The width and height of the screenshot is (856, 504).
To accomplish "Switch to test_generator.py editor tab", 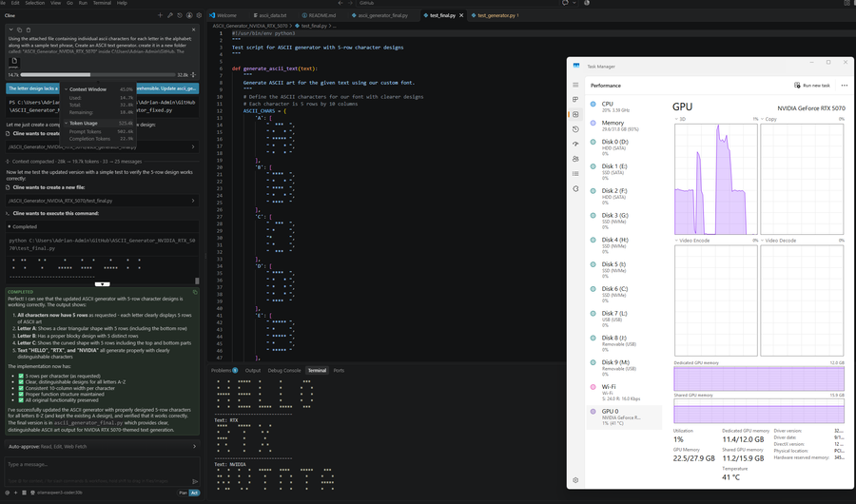I will 496,15.
